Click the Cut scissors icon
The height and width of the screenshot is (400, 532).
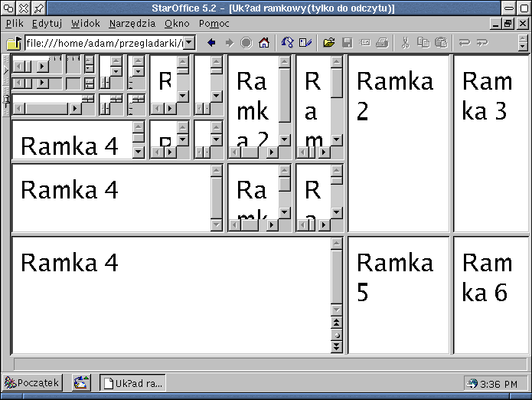(x=406, y=43)
